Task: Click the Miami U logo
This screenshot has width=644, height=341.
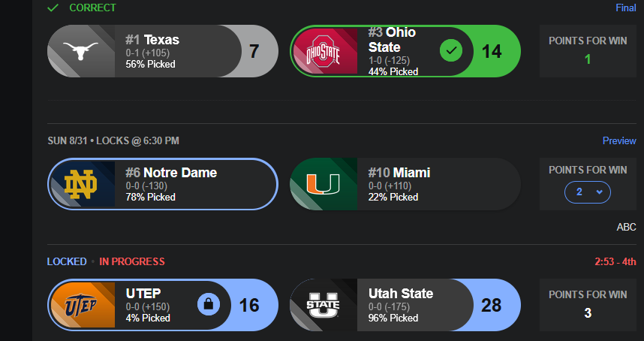Action: (324, 184)
